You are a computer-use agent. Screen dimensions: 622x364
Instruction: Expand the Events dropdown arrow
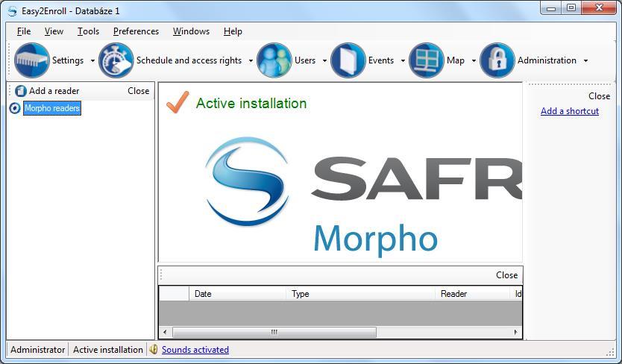point(403,60)
